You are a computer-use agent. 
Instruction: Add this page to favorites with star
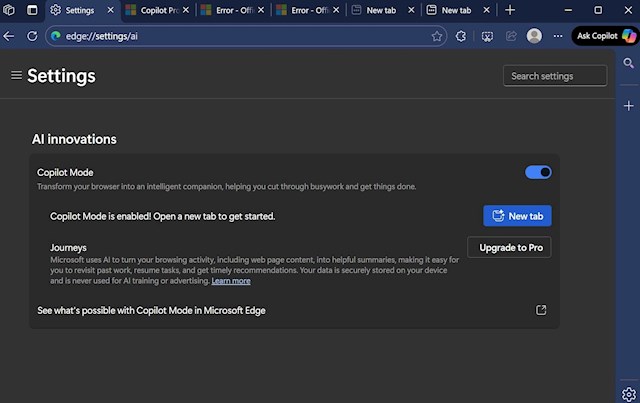coord(437,36)
